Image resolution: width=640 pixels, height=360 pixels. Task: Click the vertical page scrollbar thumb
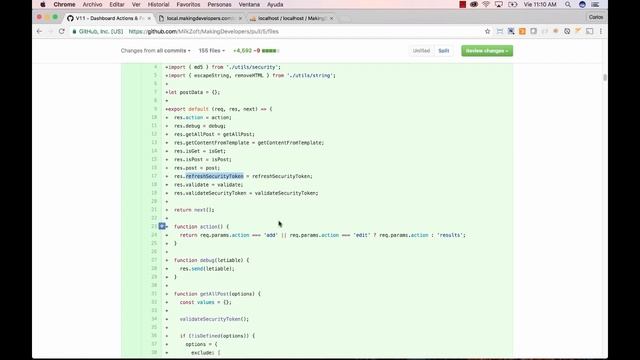[604, 78]
